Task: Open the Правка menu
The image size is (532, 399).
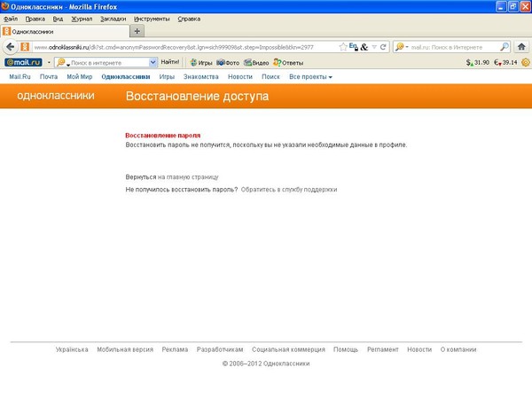Action: (x=35, y=19)
